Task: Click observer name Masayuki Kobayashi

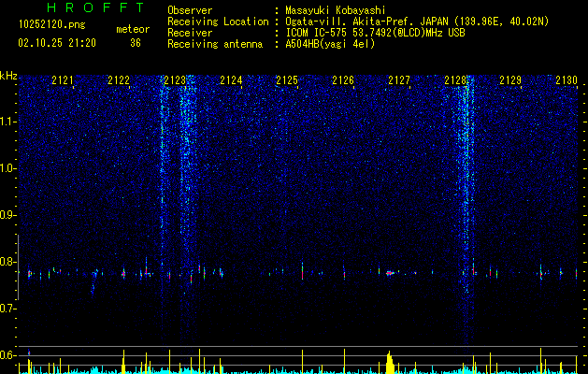Action: (x=336, y=10)
